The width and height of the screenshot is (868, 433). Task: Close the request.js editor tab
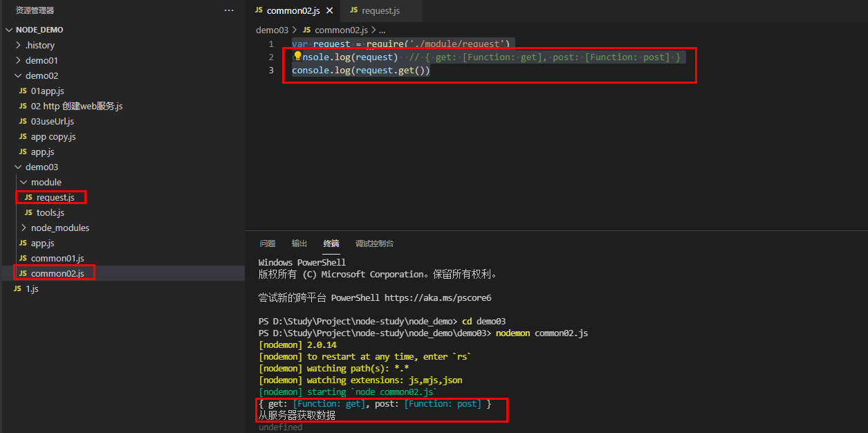click(414, 10)
